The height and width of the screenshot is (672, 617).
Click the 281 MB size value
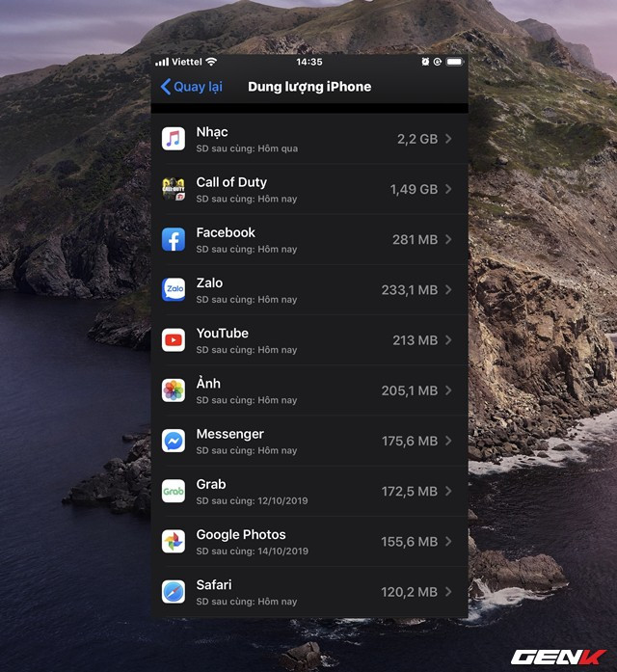pos(416,239)
